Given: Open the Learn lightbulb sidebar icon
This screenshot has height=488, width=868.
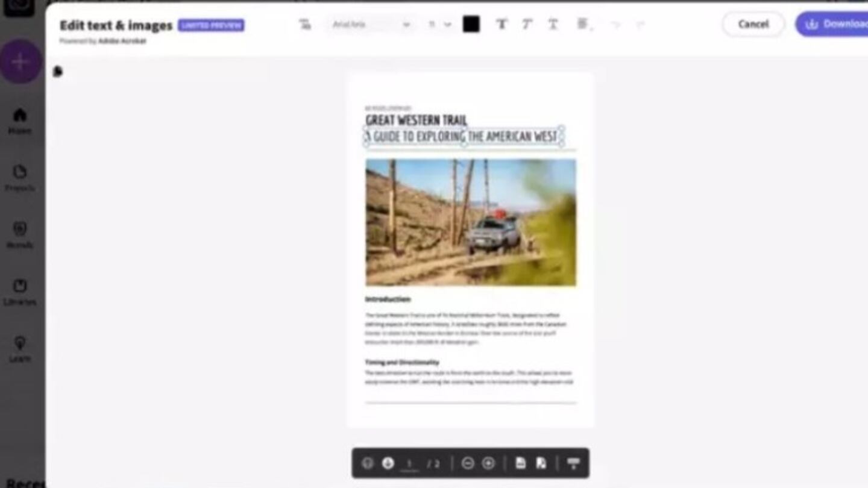Looking at the screenshot, I should pyautogui.click(x=20, y=349).
